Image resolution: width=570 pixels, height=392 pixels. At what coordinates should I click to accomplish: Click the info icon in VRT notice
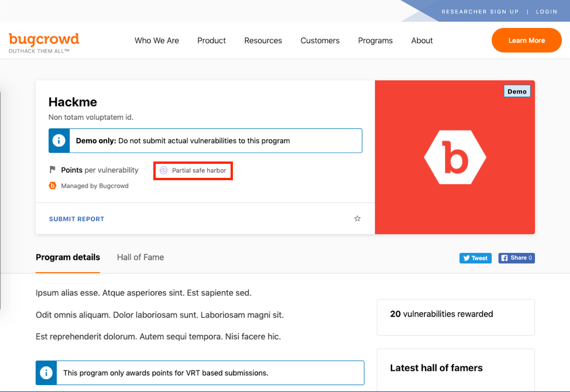(46, 373)
